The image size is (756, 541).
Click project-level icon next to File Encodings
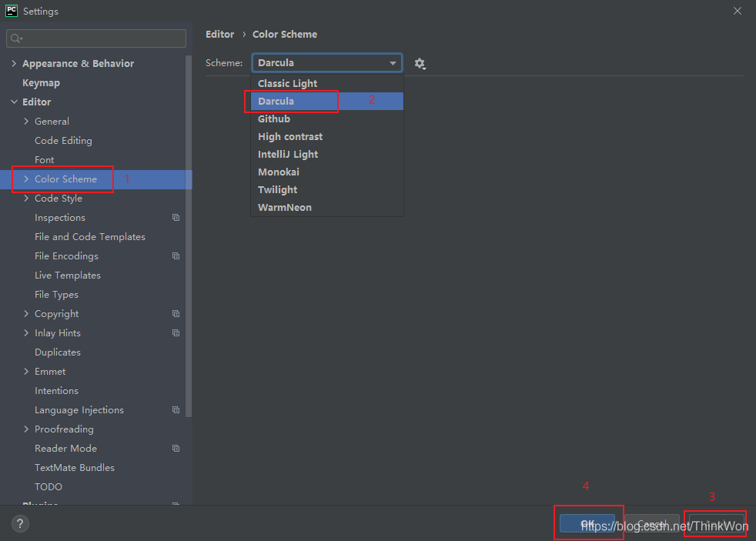pos(176,256)
